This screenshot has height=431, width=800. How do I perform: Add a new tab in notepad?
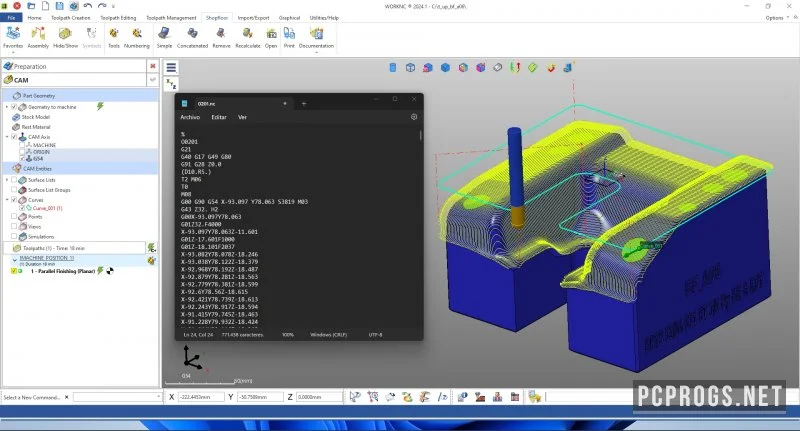pos(304,104)
